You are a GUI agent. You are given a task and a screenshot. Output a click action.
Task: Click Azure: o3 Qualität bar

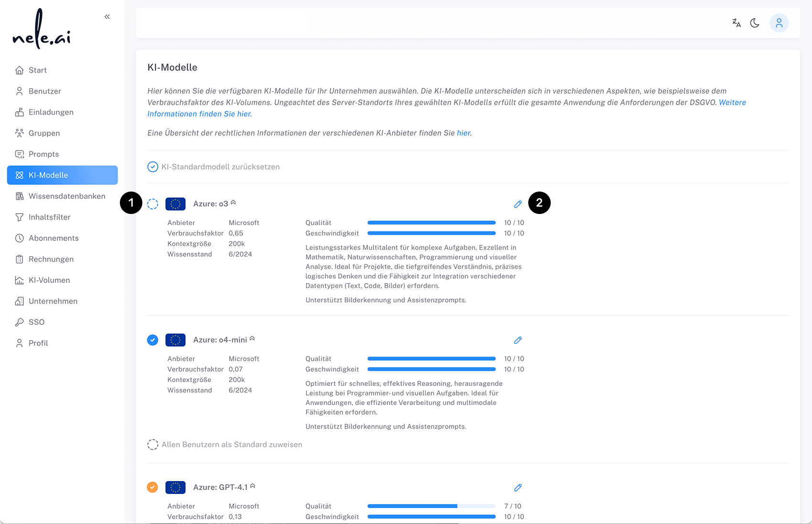coord(431,223)
